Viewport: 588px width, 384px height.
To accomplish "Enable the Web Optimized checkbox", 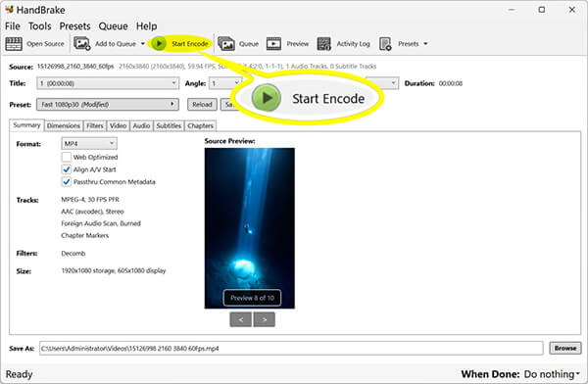I will click(67, 157).
